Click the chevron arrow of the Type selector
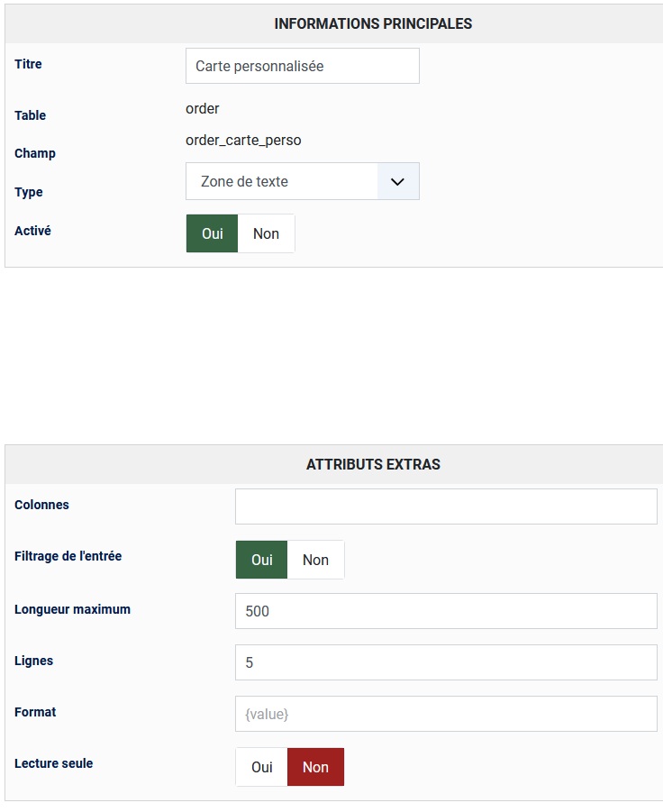This screenshot has width=663, height=812. pyautogui.click(x=398, y=181)
